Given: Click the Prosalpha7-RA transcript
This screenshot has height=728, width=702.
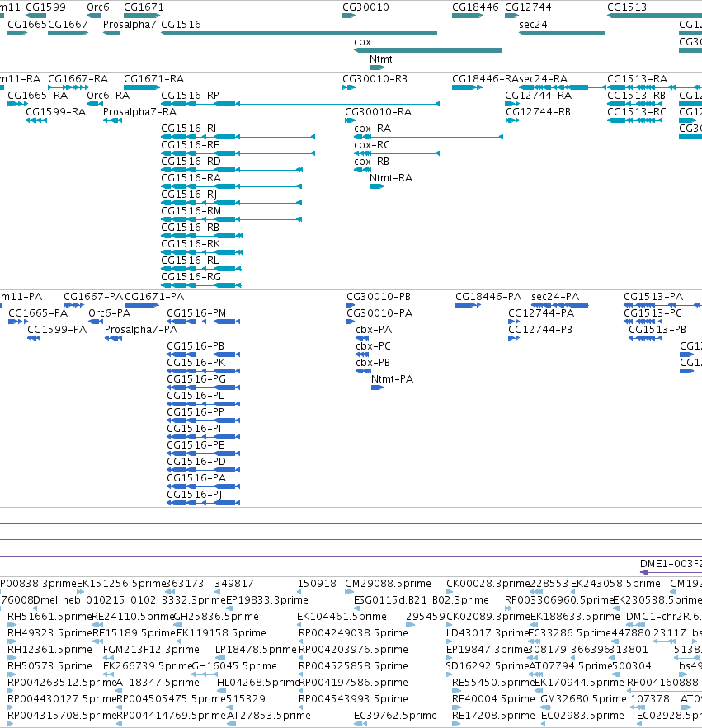Looking at the screenshot, I should click(x=112, y=120).
